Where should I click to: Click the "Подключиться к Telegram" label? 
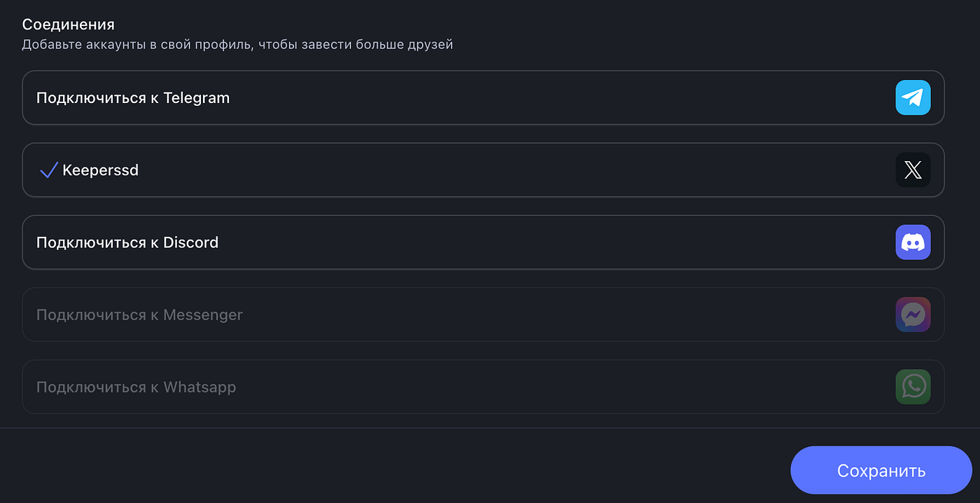[x=133, y=98]
